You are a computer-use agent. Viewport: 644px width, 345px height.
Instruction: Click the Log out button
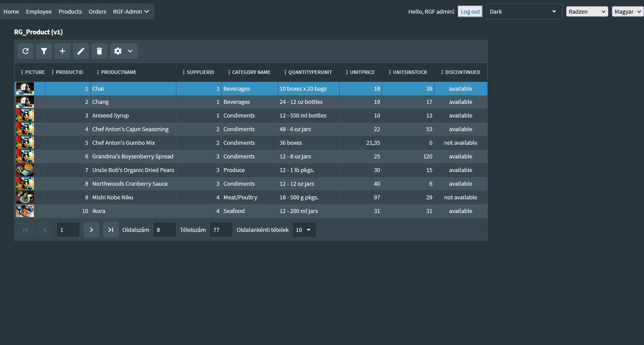tap(470, 11)
